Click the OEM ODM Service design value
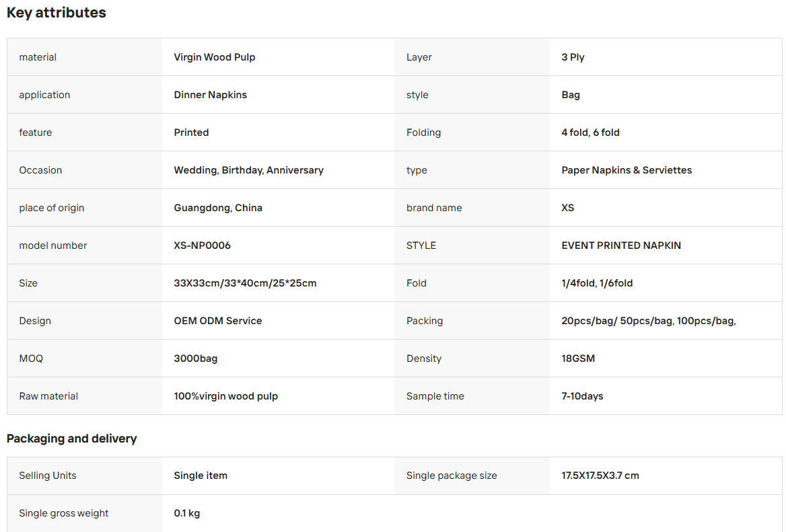 pyautogui.click(x=218, y=321)
